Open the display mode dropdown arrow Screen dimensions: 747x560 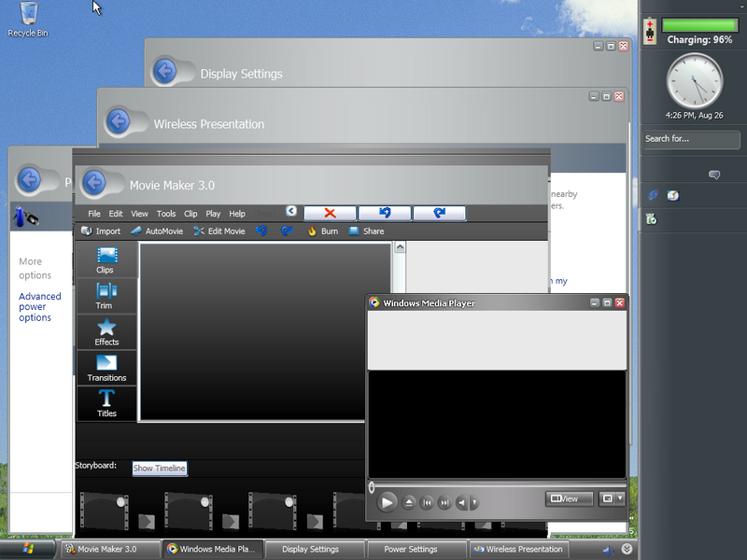coord(620,498)
